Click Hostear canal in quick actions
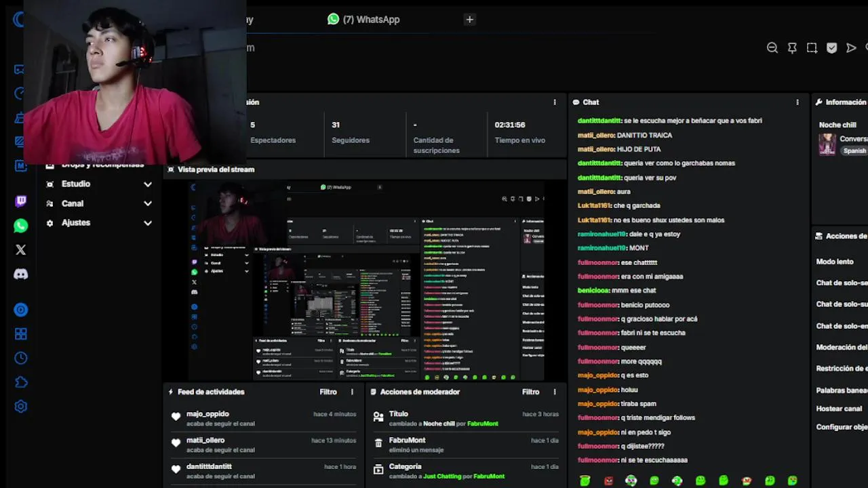Viewport: 868px width, 488px height. tap(839, 409)
